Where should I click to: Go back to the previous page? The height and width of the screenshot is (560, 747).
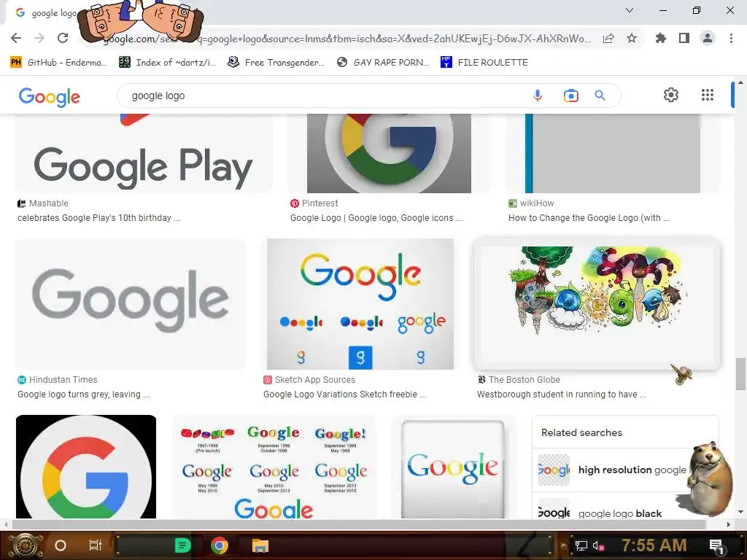(16, 38)
